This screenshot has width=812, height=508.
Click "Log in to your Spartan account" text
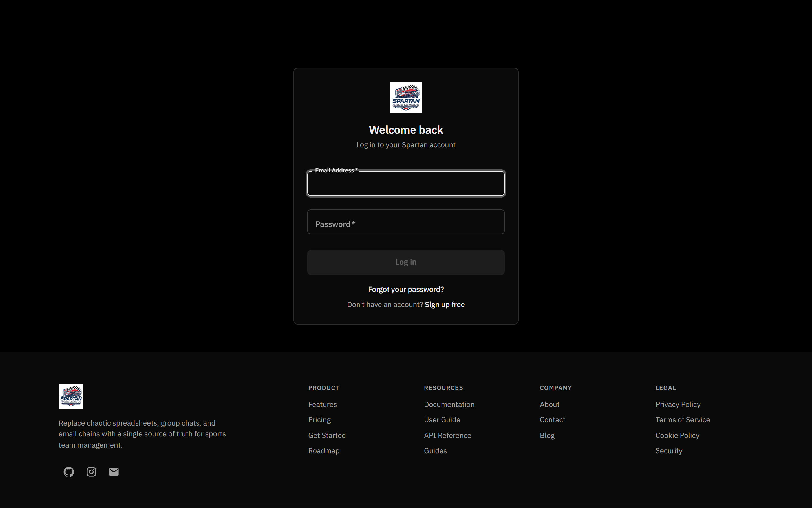[406, 145]
